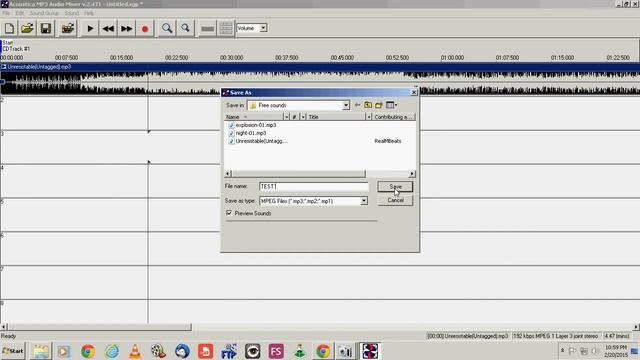Viewport: 640px width, 360px height.
Task: Click the Add sound folder icon
Action: (x=68, y=28)
